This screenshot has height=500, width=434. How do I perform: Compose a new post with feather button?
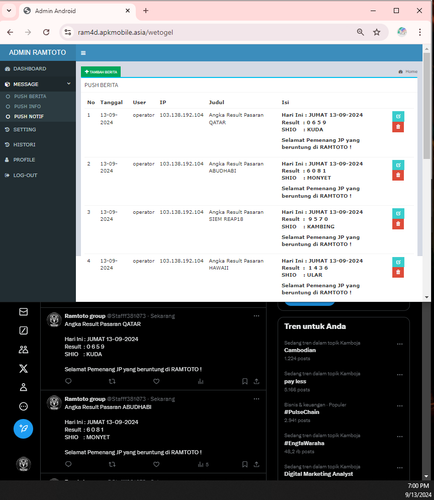click(x=23, y=428)
